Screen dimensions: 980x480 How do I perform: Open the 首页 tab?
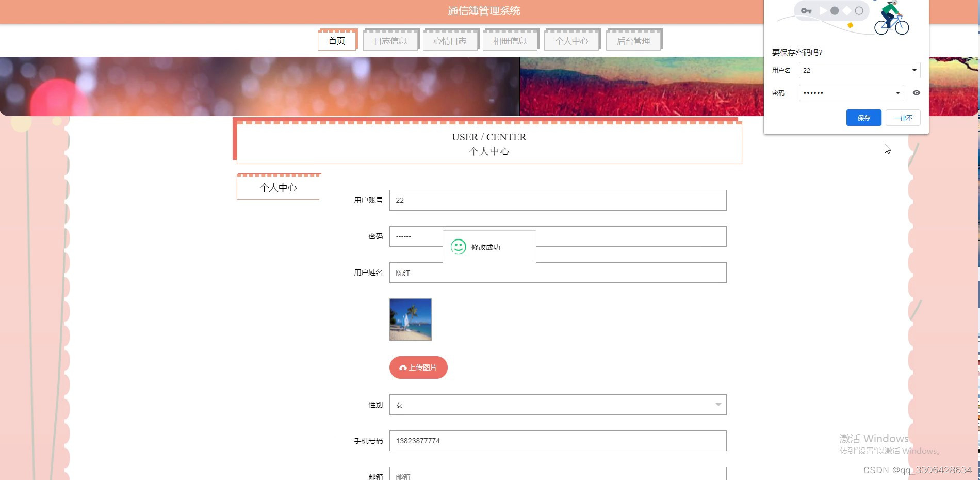coord(337,41)
